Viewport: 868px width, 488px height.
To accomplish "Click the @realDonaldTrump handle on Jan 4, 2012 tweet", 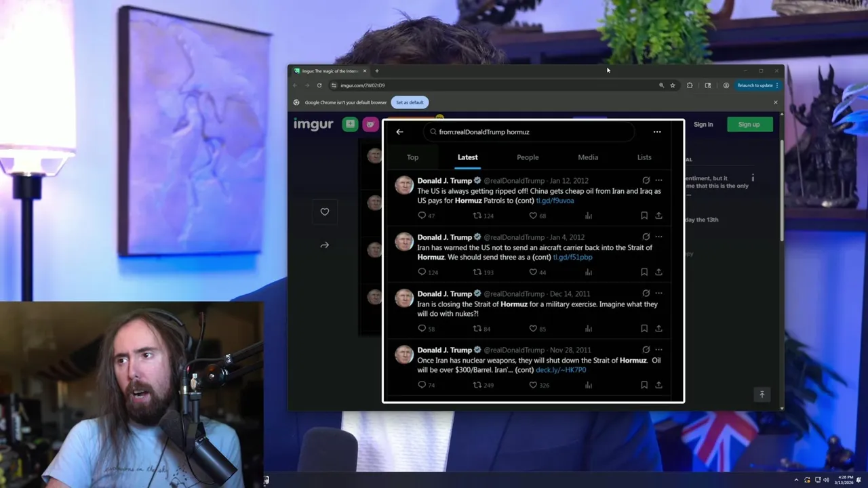I will 514,237.
